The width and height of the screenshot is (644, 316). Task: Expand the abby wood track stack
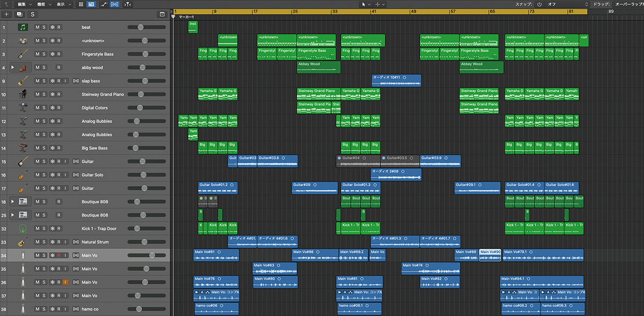pyautogui.click(x=12, y=68)
